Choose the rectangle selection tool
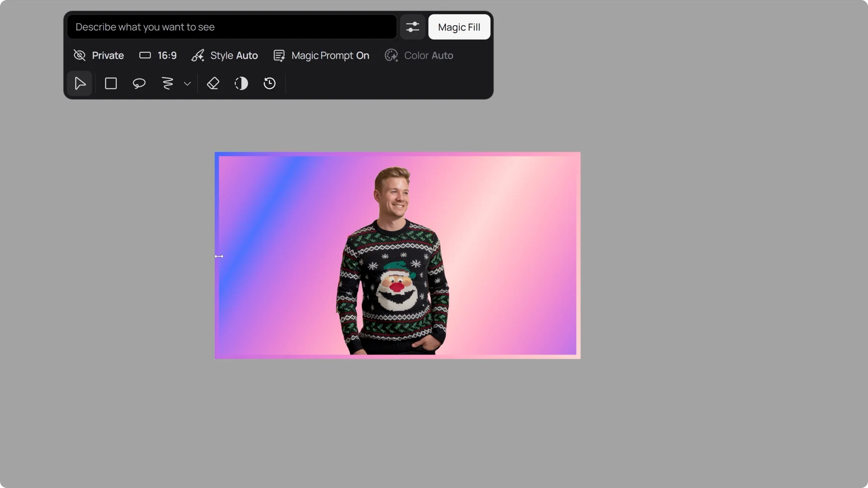The height and width of the screenshot is (488, 868). point(110,83)
